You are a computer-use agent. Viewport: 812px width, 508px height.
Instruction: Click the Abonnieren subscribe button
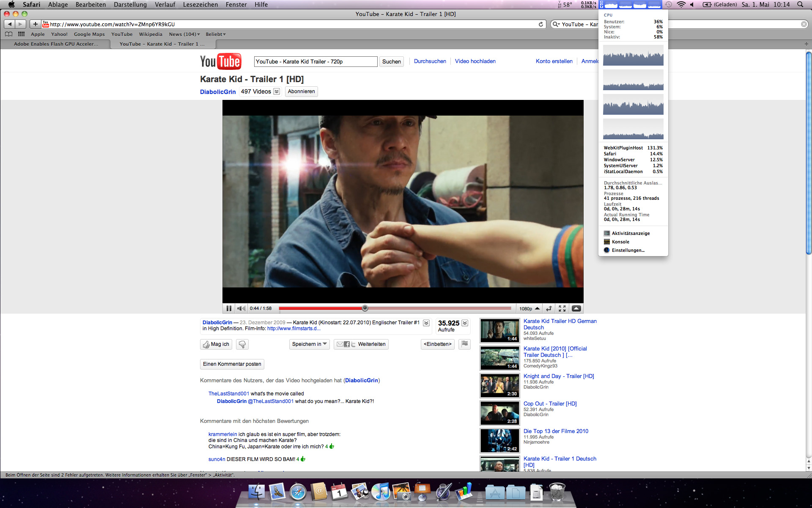(301, 91)
